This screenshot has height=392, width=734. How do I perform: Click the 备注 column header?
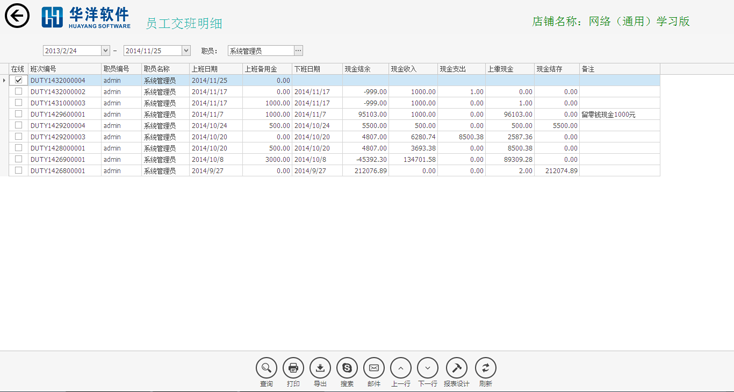click(x=620, y=69)
